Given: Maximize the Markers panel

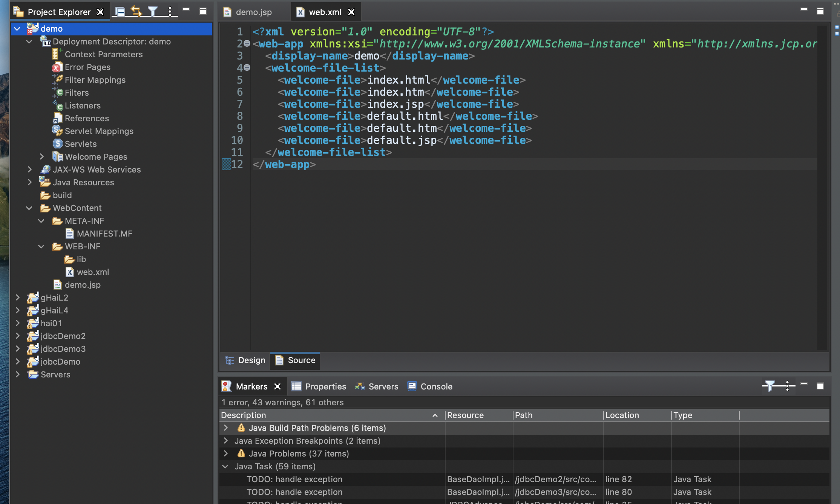Looking at the screenshot, I should 820,386.
